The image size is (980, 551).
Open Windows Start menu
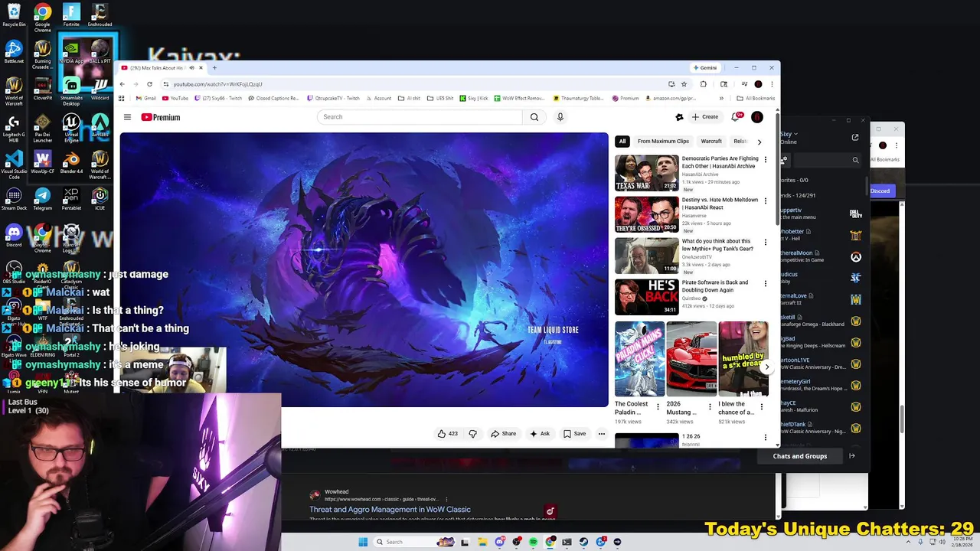coord(363,542)
